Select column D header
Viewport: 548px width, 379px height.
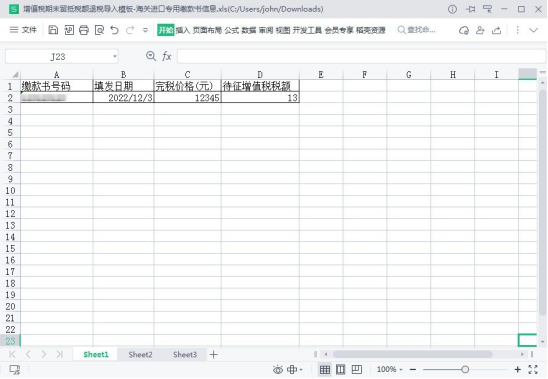click(260, 74)
